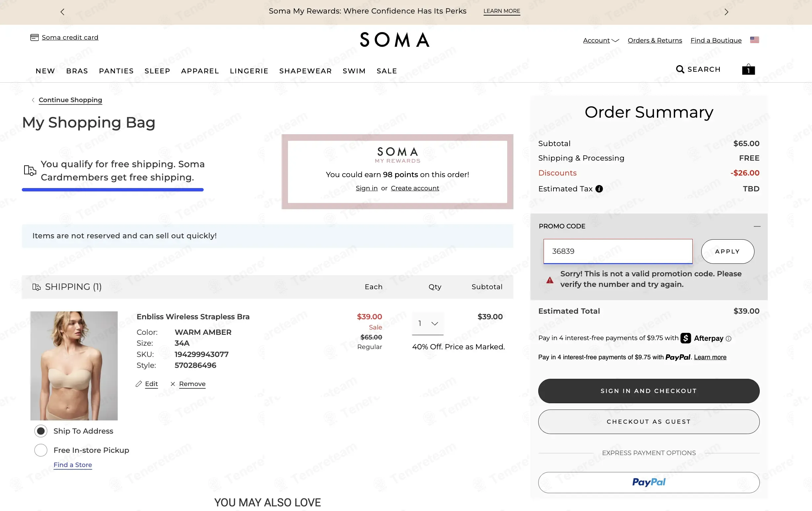
Task: Click the Soma My Rewards logo in banner
Action: [397, 155]
